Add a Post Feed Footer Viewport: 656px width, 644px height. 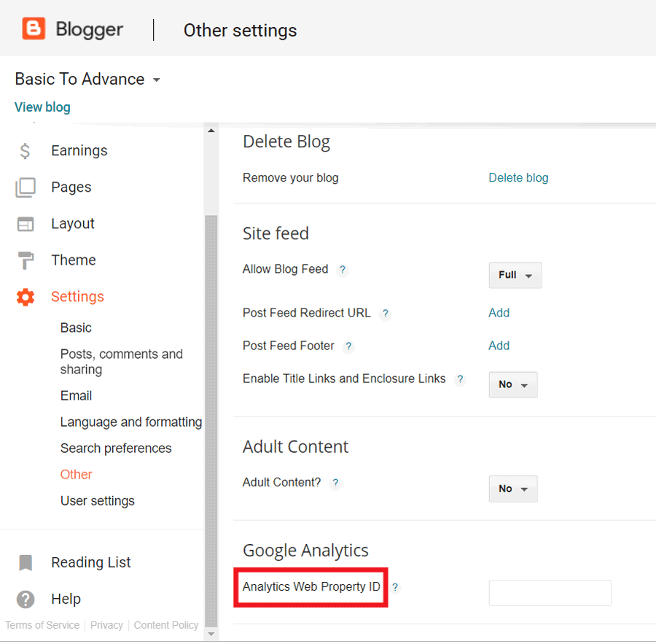pyautogui.click(x=499, y=346)
